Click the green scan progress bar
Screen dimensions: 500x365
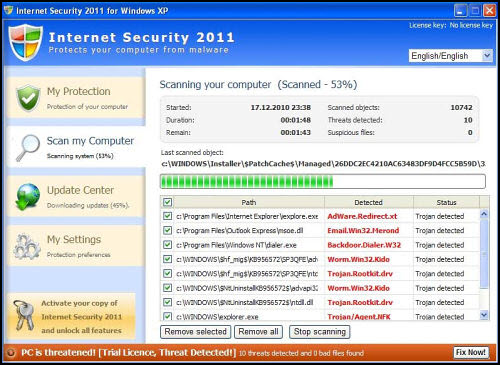pyautogui.click(x=322, y=182)
